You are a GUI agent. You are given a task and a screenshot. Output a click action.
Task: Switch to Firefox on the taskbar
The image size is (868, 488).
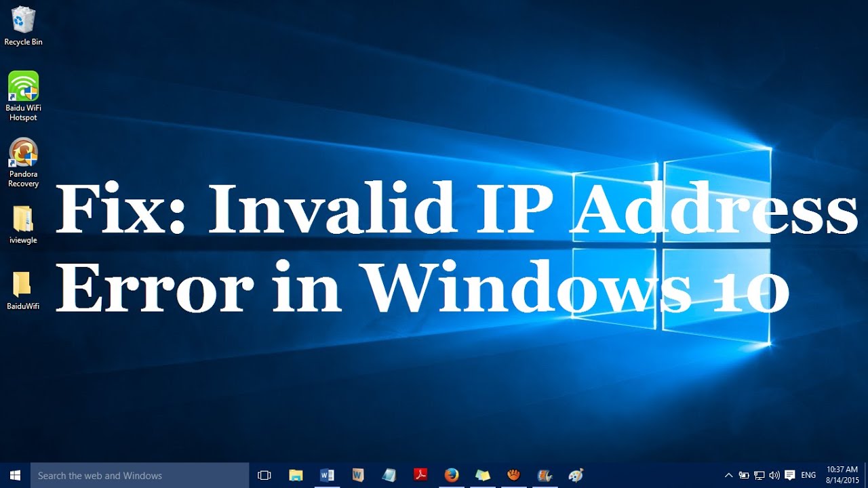click(452, 475)
